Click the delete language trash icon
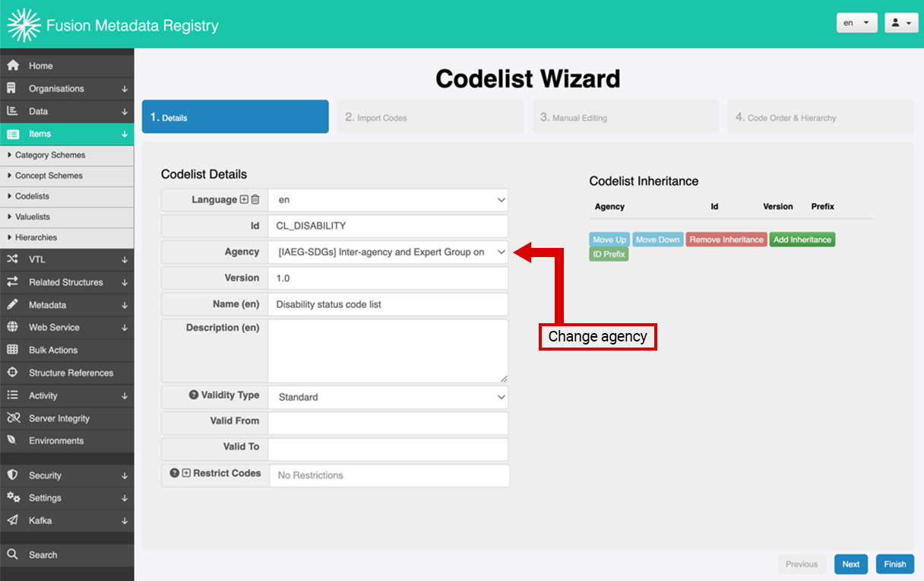The height and width of the screenshot is (581, 924). [x=255, y=200]
